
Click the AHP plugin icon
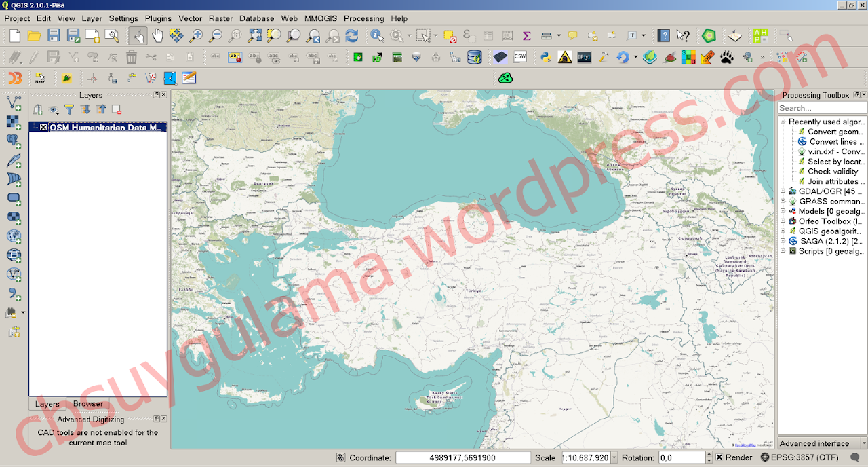tap(760, 36)
